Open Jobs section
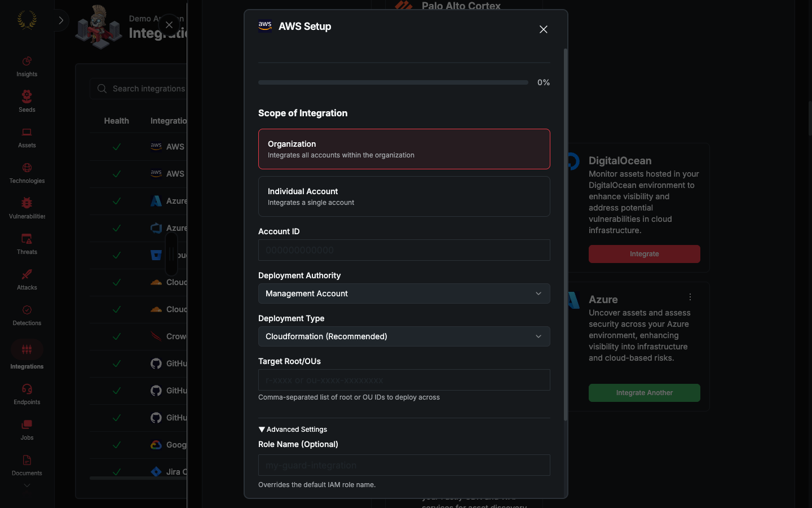Image resolution: width=812 pixels, height=508 pixels. click(27, 430)
